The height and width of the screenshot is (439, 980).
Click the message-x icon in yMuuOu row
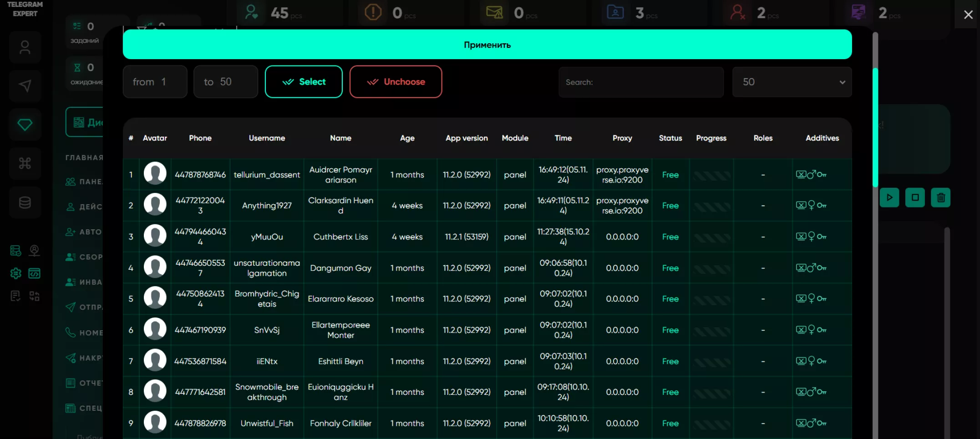click(801, 237)
